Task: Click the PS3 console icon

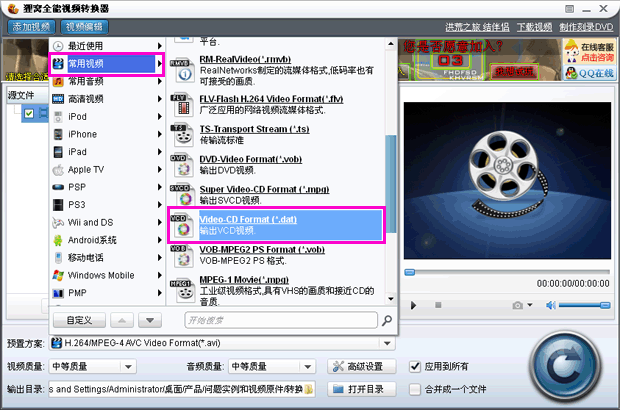Action: pos(58,205)
